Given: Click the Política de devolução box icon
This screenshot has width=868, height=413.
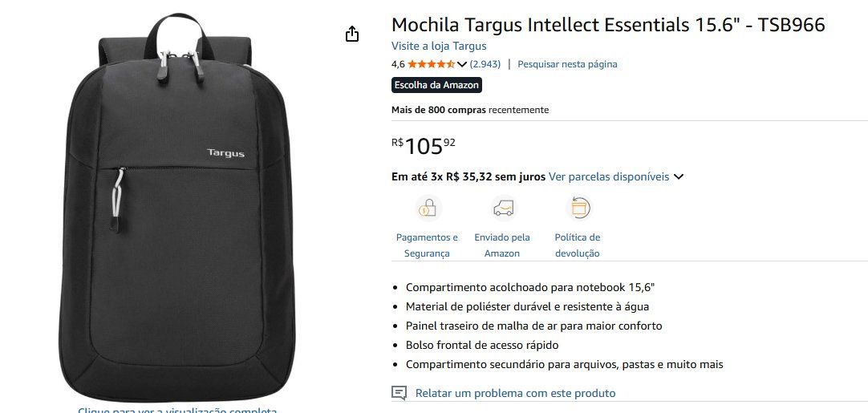Looking at the screenshot, I should 578,209.
